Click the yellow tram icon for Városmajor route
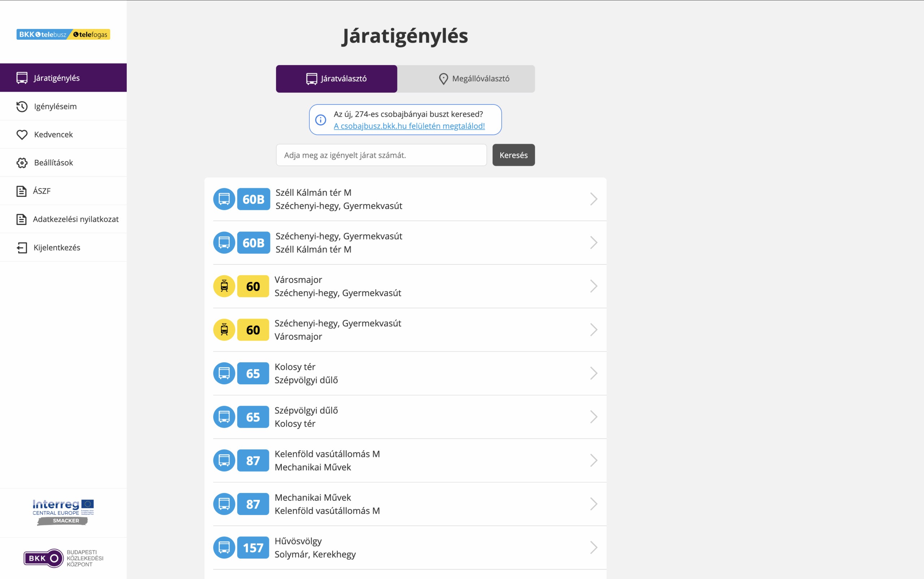 coord(224,286)
